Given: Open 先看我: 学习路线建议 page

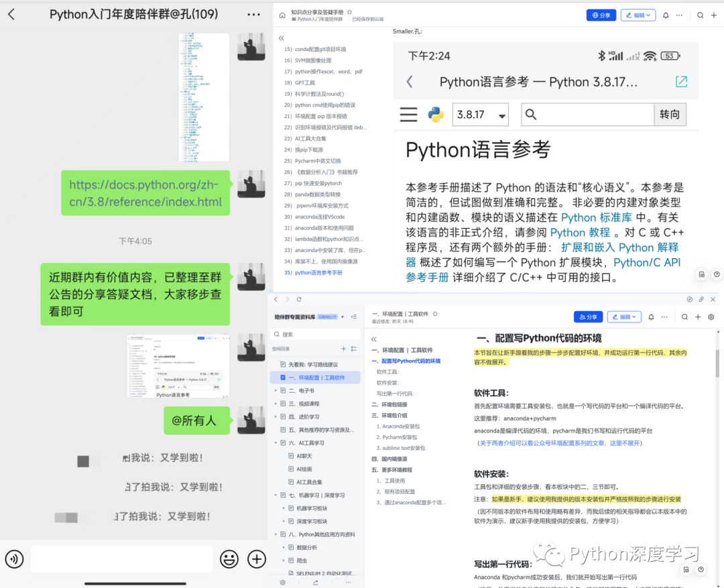Looking at the screenshot, I should [x=313, y=365].
